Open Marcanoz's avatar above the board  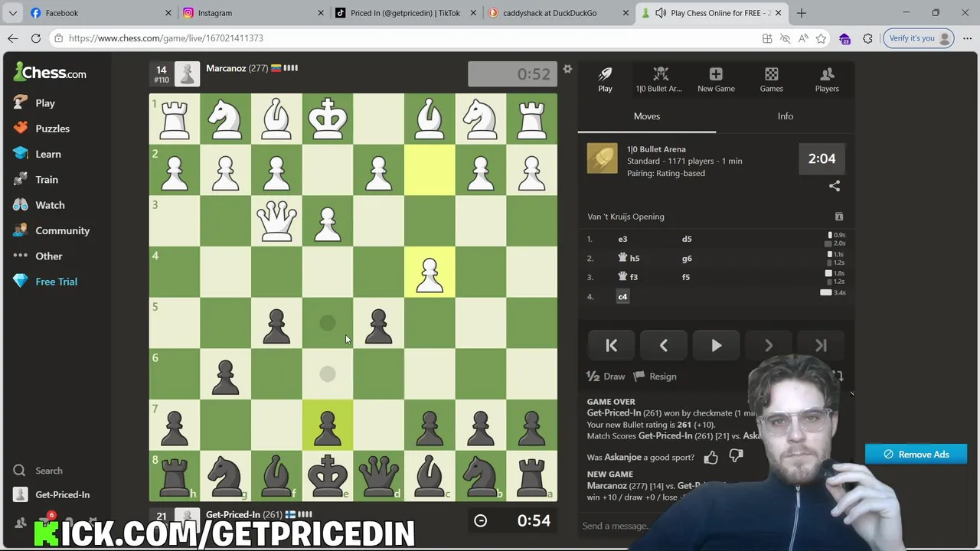[188, 73]
